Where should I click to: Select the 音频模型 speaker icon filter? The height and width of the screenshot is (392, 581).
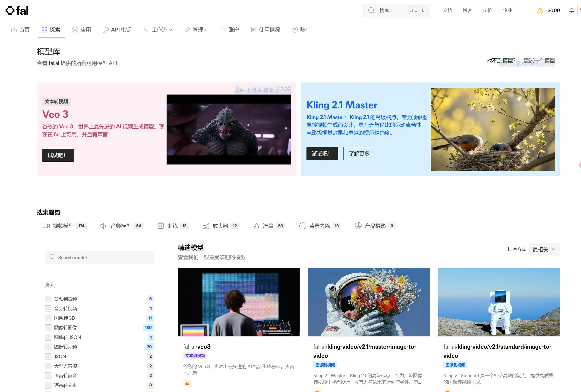tap(103, 226)
